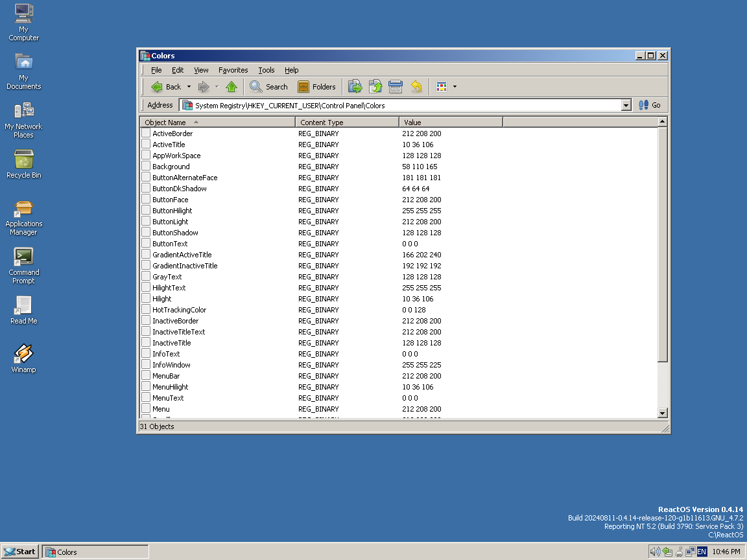Click the volume speaker tray icon
The image size is (747, 560).
pos(656,552)
